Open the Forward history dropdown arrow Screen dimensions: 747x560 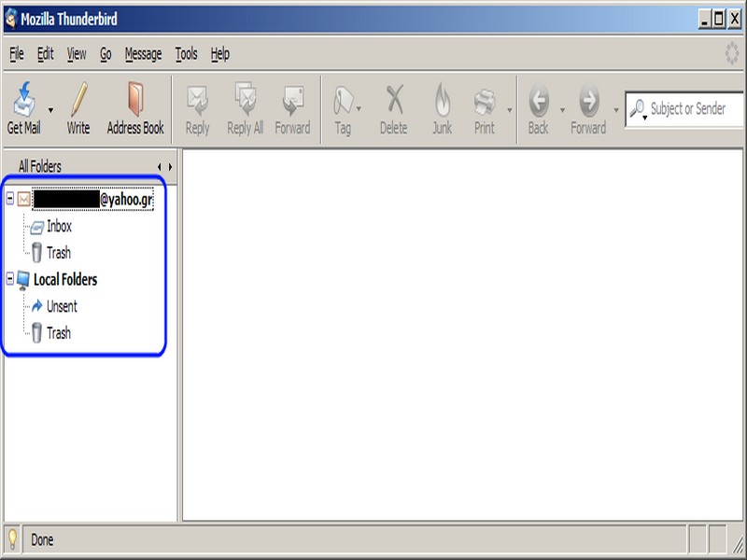[616, 110]
